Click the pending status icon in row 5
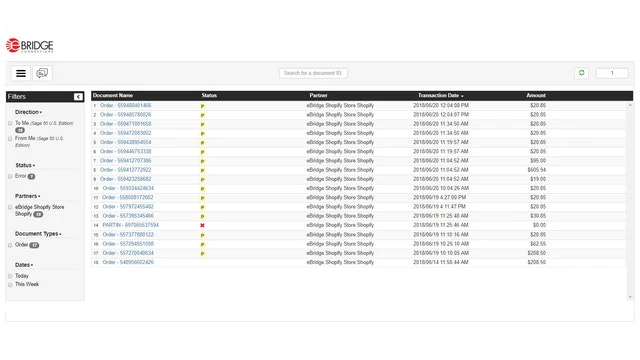This screenshot has height=360, width=640. 202,143
